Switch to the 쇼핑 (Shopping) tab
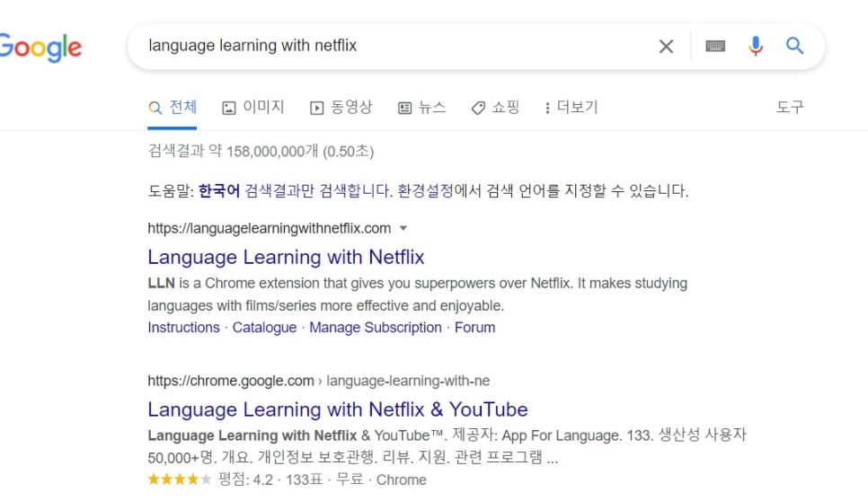 click(x=495, y=107)
